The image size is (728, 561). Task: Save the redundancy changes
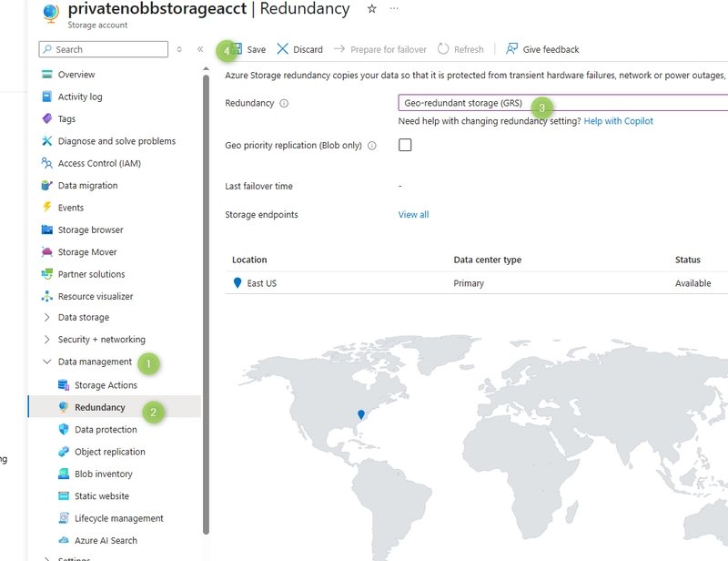pos(248,49)
